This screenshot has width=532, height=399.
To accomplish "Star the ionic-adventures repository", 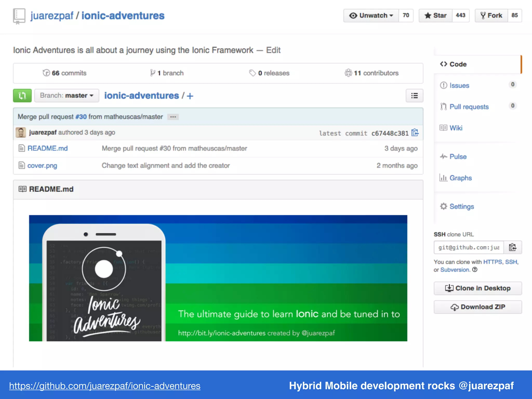I will pos(435,16).
